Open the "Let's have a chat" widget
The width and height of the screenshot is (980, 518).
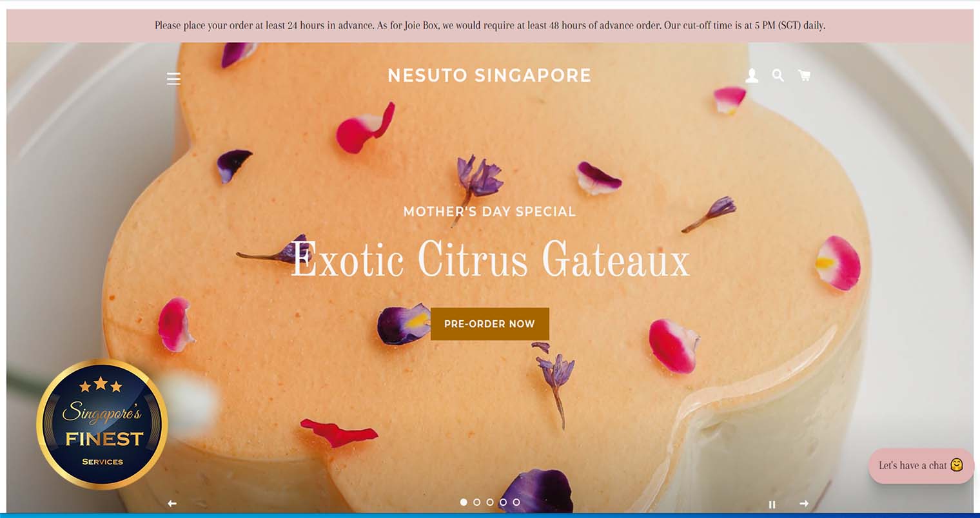(x=921, y=465)
